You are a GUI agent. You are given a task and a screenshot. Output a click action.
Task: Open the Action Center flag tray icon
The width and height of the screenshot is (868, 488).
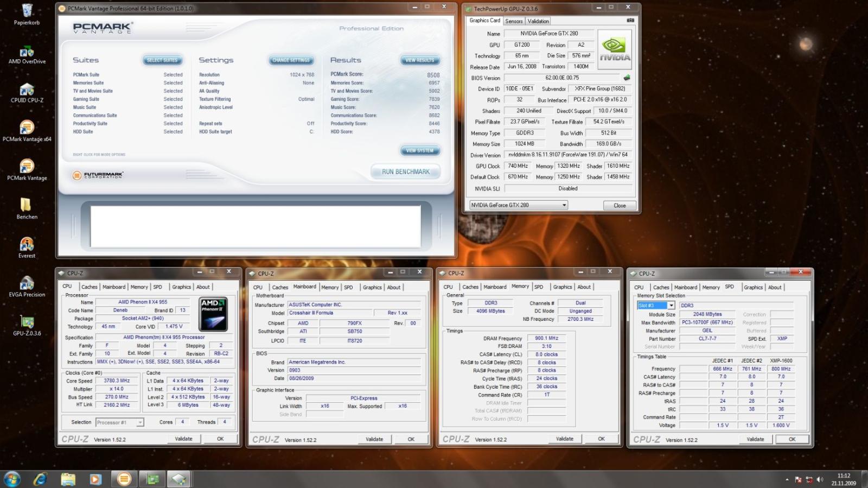tap(798, 480)
